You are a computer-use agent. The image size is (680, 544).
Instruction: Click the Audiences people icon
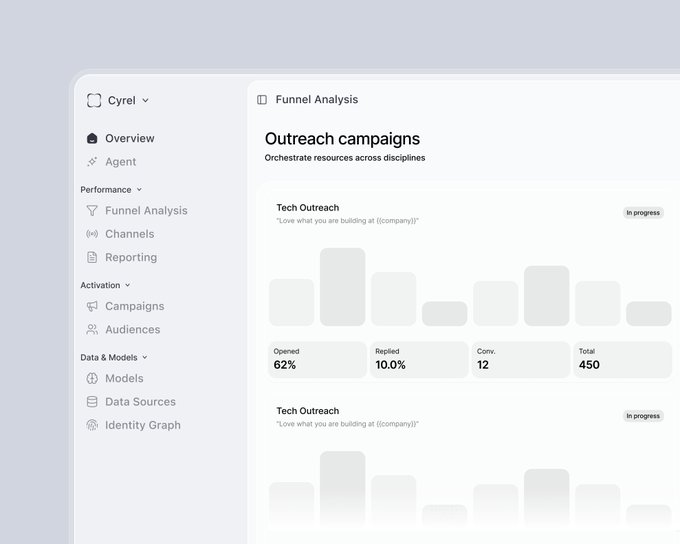pyautogui.click(x=92, y=330)
